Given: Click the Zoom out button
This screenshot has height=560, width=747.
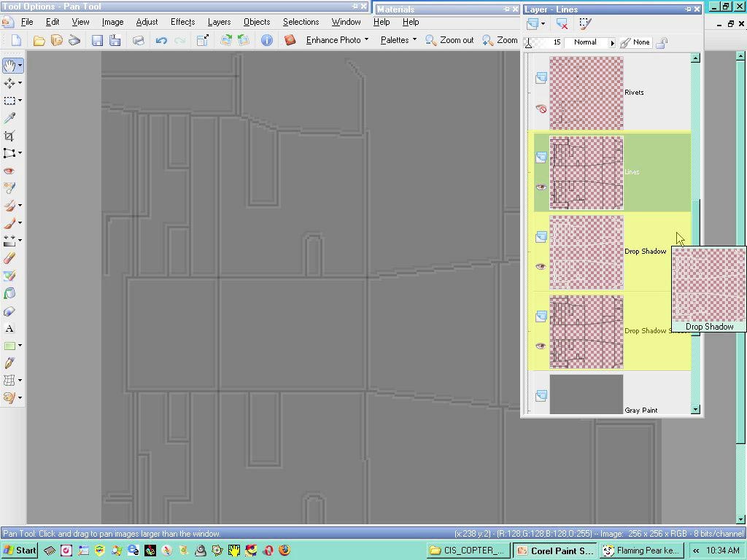Looking at the screenshot, I should [x=449, y=40].
